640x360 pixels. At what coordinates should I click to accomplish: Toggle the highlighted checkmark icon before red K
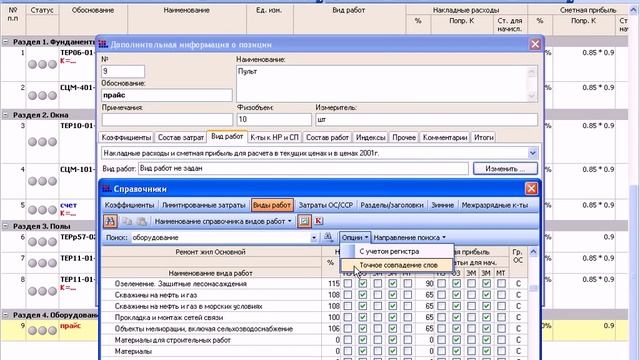[x=304, y=221]
